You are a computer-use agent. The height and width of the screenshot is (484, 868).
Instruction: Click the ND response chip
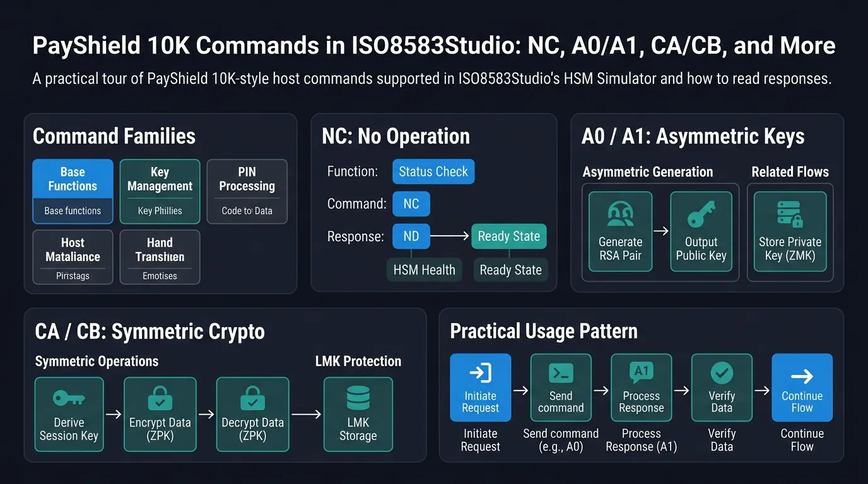coord(411,237)
